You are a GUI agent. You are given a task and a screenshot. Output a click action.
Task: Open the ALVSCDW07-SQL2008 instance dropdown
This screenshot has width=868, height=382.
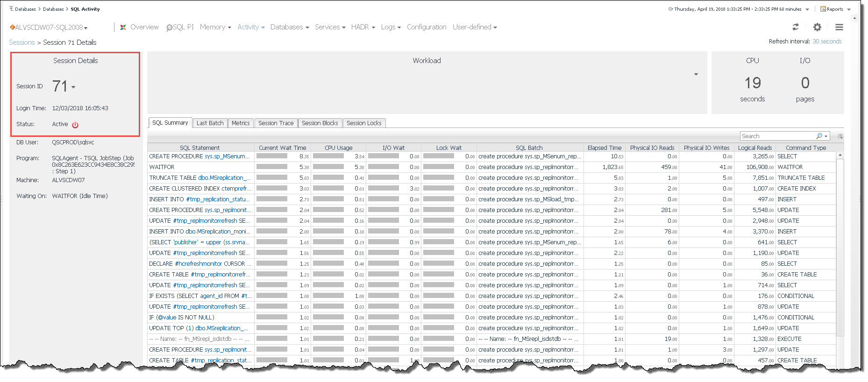[85, 28]
